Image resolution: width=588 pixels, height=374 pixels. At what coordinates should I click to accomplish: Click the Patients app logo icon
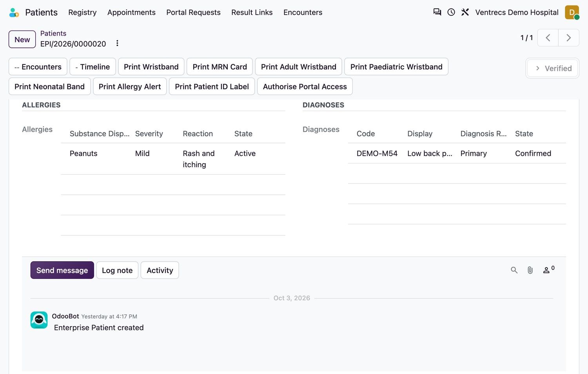pyautogui.click(x=14, y=13)
